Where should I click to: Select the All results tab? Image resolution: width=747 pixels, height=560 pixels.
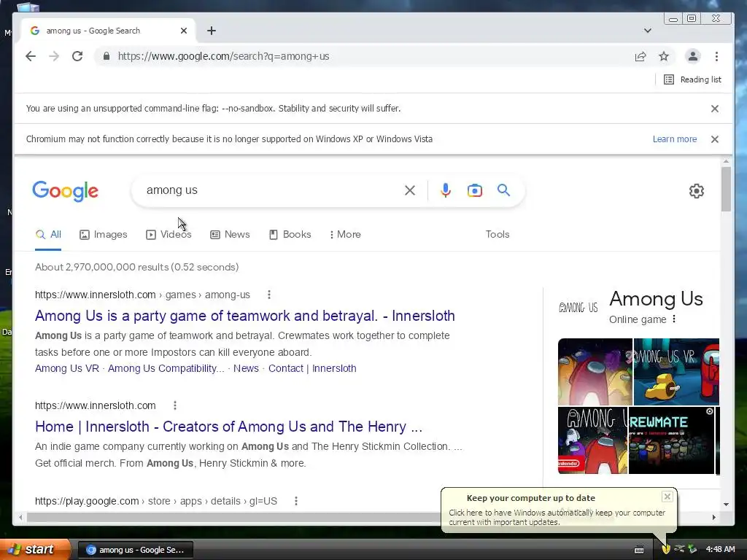[x=48, y=234]
